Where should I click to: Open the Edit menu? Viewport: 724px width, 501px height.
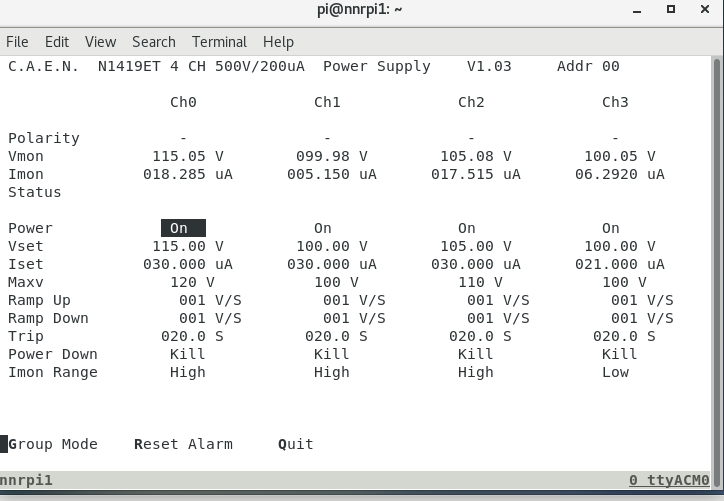click(57, 42)
